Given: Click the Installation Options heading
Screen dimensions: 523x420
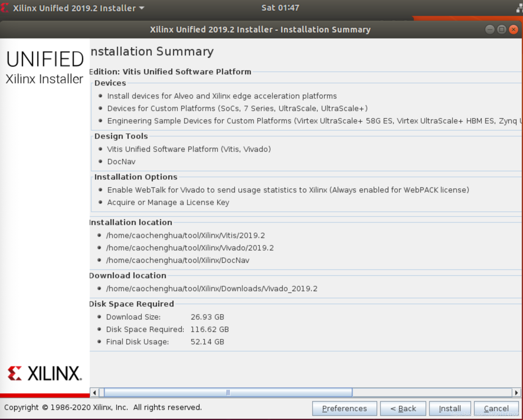Looking at the screenshot, I should (x=136, y=177).
